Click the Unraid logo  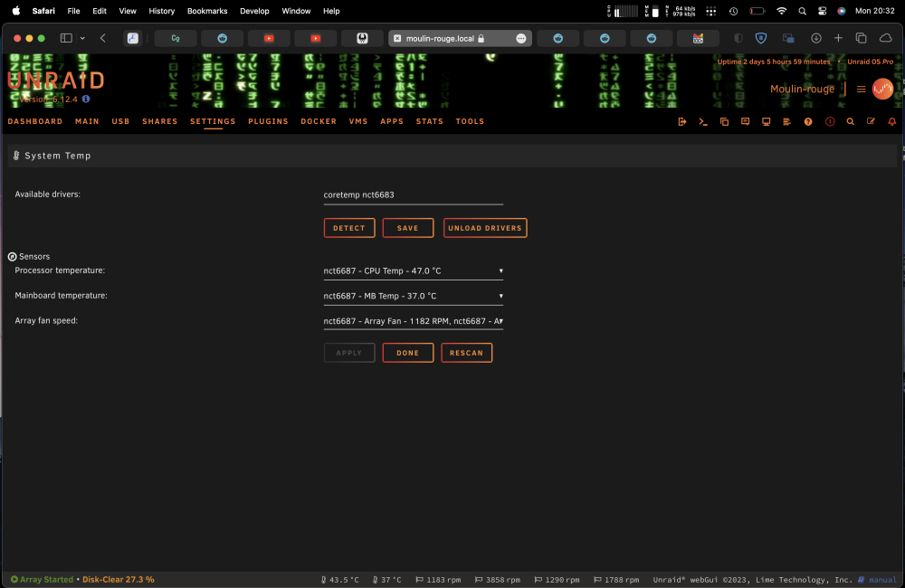56,81
